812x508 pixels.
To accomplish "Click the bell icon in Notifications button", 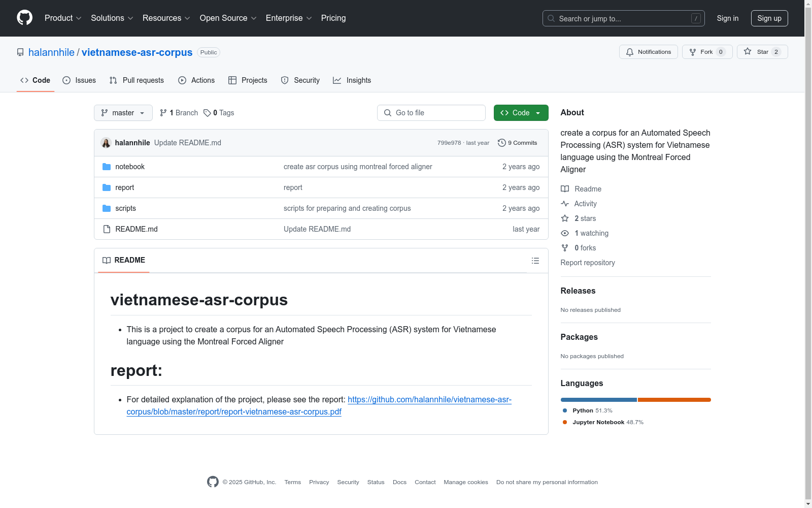I will tap(630, 52).
